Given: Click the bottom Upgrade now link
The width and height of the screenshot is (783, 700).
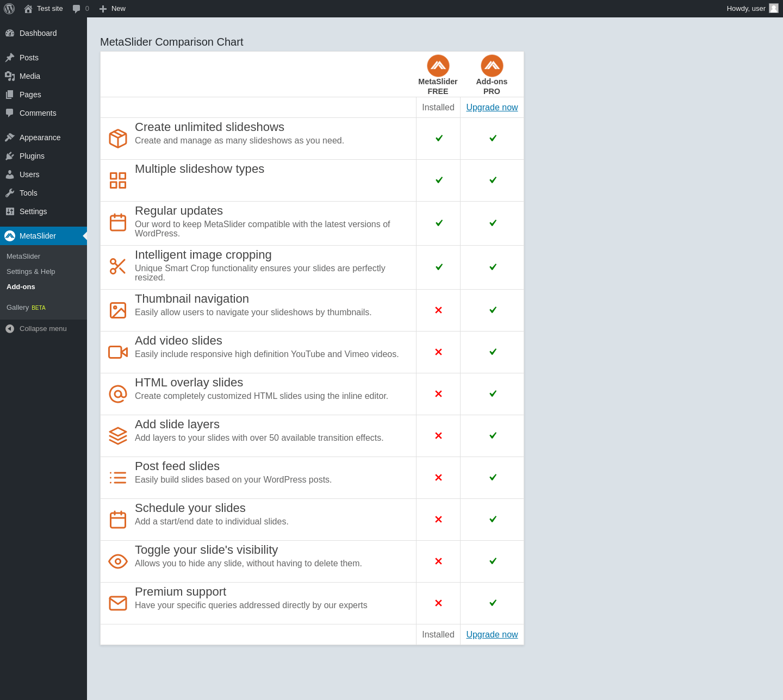Looking at the screenshot, I should pos(492,635).
